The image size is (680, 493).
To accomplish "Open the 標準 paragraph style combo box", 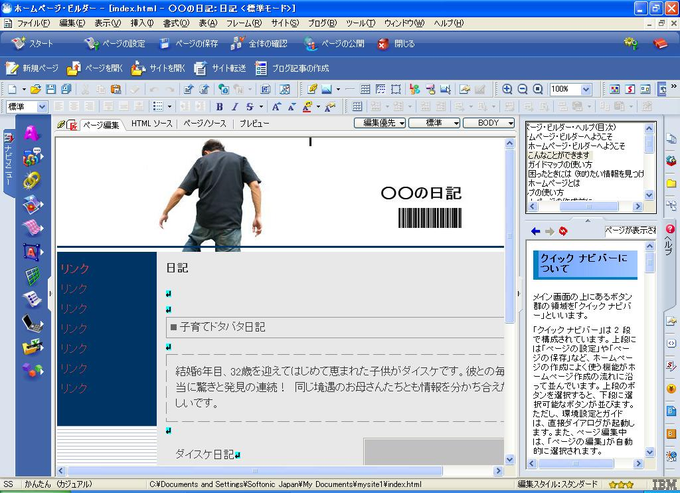I will tap(27, 107).
